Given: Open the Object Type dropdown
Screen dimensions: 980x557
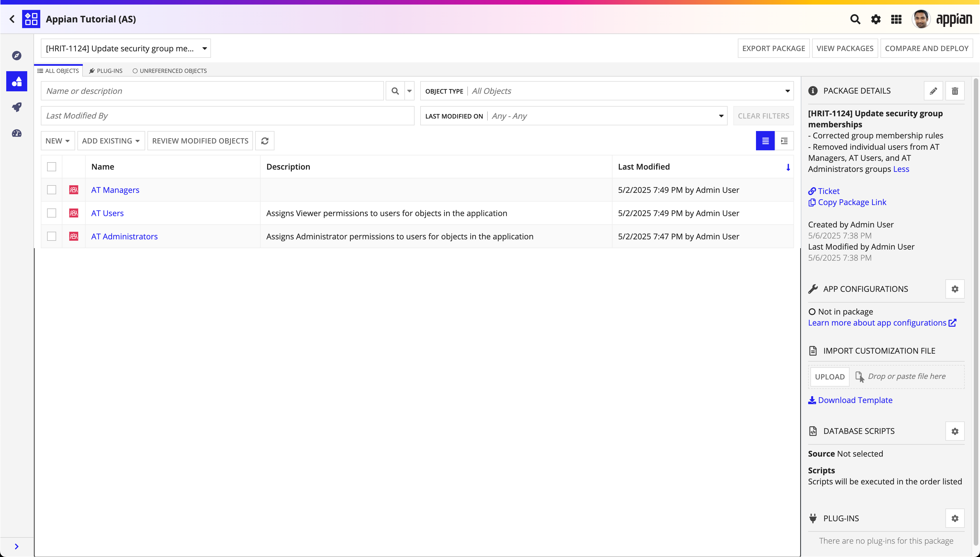Looking at the screenshot, I should [607, 91].
